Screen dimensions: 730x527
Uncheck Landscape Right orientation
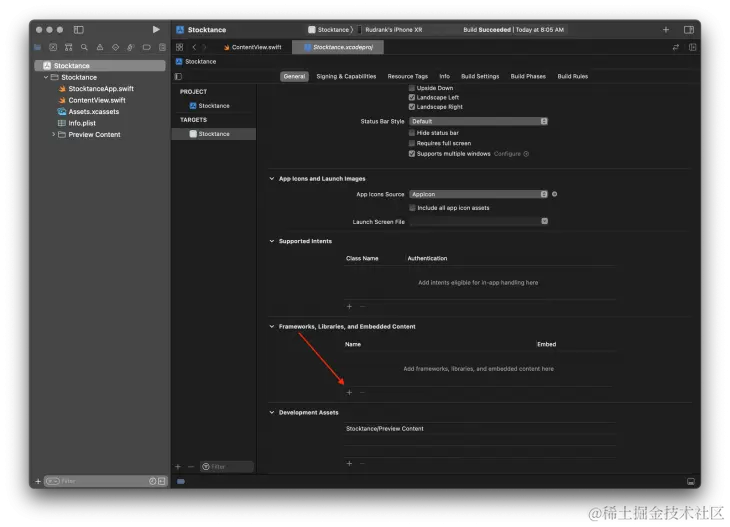(x=412, y=107)
